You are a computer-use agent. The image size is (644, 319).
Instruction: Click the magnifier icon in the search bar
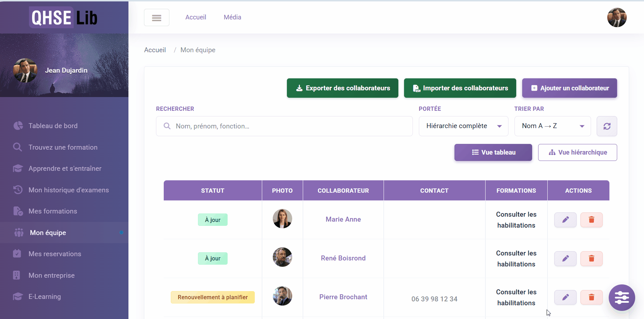167,126
